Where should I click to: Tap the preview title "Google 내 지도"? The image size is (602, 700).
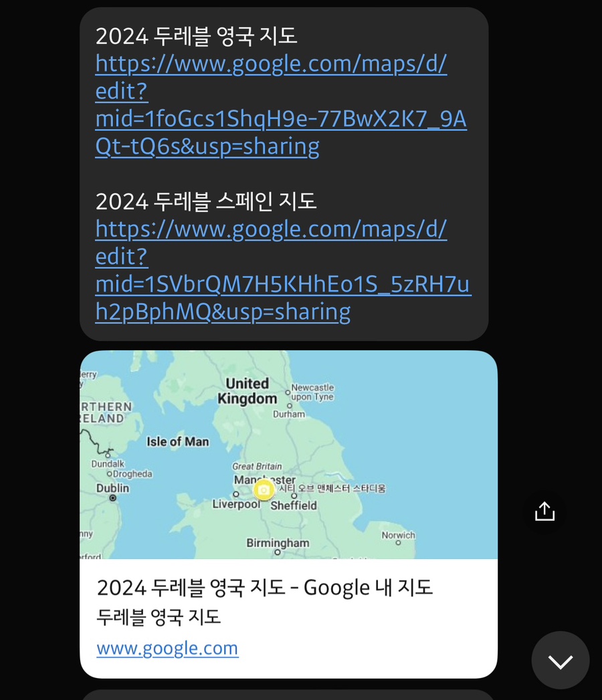[x=265, y=588]
